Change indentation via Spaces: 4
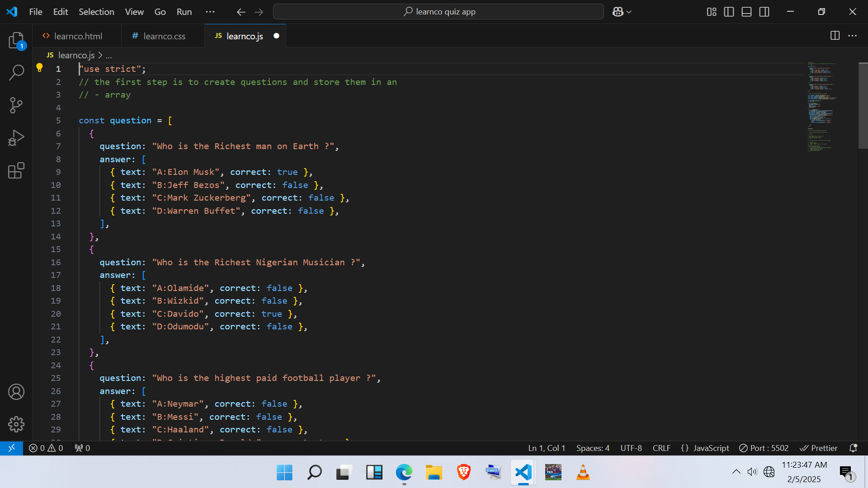This screenshot has width=868, height=488. 593,448
